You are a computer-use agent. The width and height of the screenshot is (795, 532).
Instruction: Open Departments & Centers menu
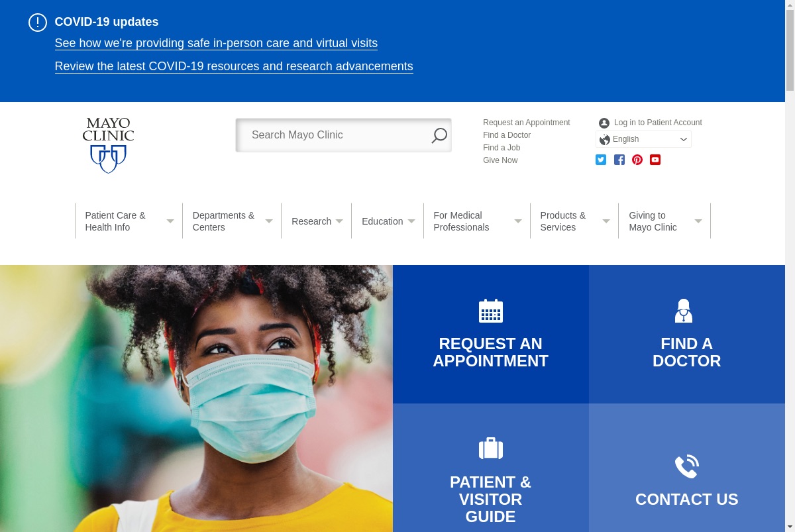pyautogui.click(x=223, y=221)
